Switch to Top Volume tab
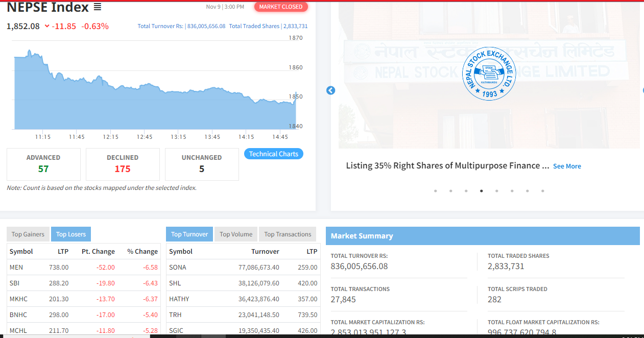The image size is (644, 338). click(x=236, y=234)
